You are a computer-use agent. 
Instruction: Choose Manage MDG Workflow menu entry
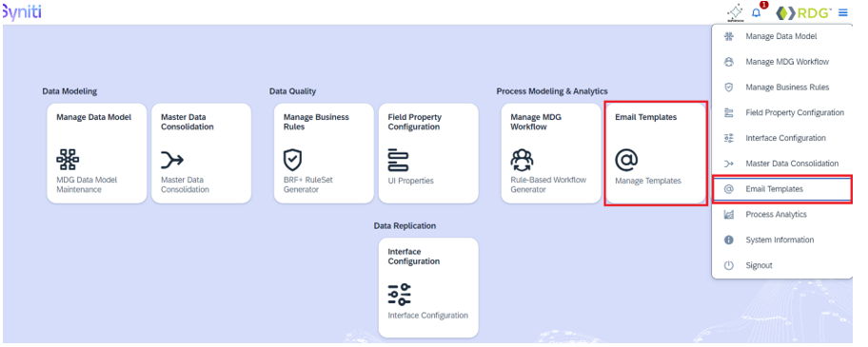(782, 62)
